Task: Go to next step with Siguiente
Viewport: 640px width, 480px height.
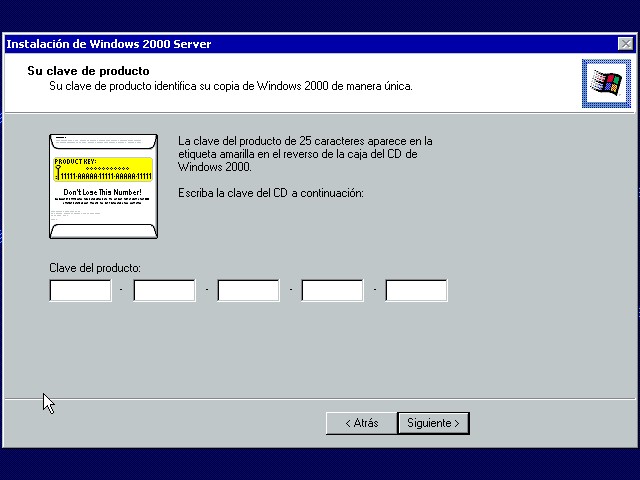Action: pos(433,423)
